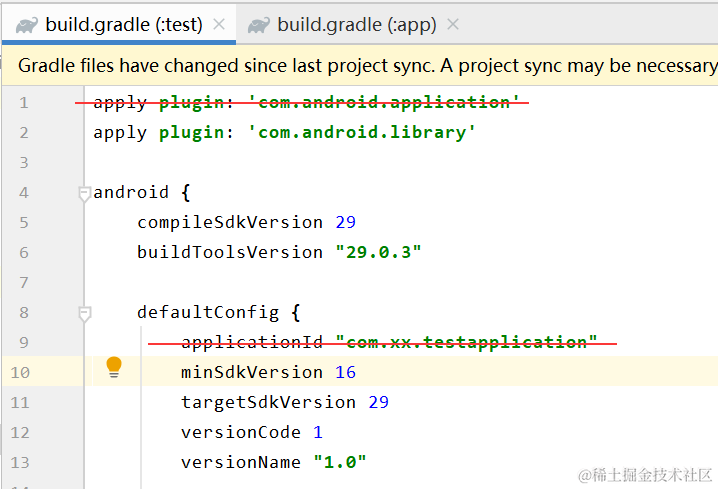Click the targetSdkVersion value 29
This screenshot has width=718, height=489.
point(379,402)
